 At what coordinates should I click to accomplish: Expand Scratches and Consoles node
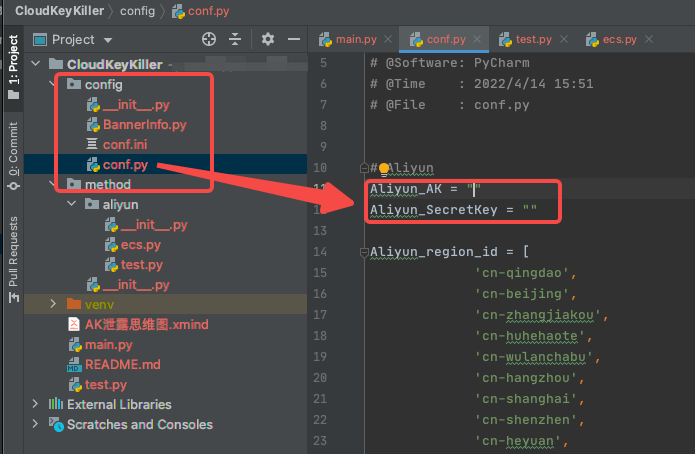[x=35, y=424]
